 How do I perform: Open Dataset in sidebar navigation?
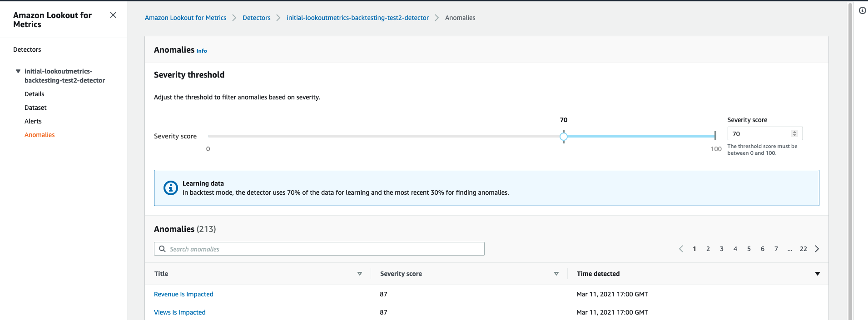pyautogui.click(x=35, y=108)
